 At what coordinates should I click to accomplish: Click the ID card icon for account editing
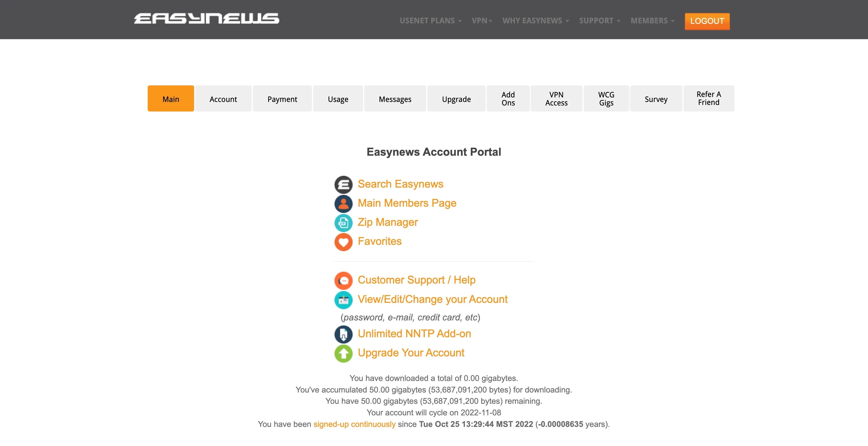pos(343,300)
